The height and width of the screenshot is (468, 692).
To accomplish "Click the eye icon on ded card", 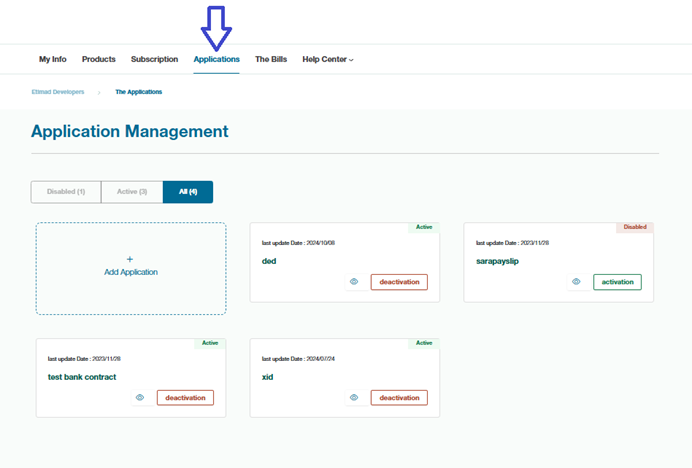I will (354, 282).
